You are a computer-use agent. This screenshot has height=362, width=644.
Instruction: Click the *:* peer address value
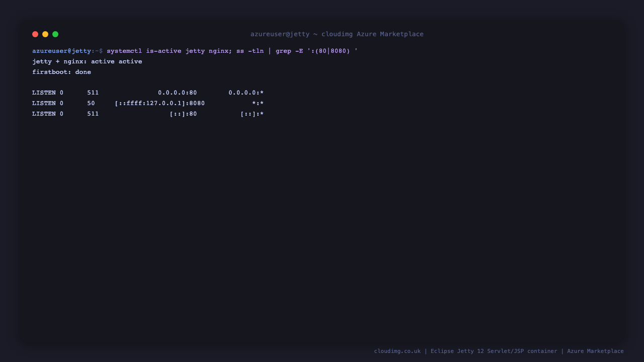click(258, 104)
